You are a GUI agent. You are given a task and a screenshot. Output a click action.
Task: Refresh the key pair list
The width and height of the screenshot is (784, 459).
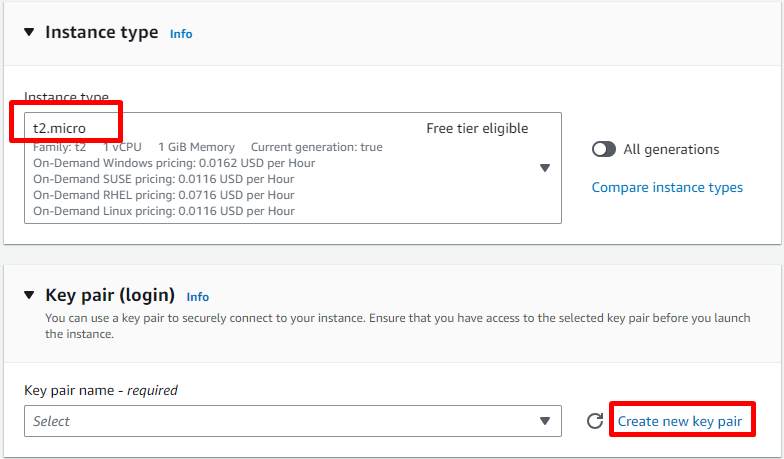coord(595,421)
